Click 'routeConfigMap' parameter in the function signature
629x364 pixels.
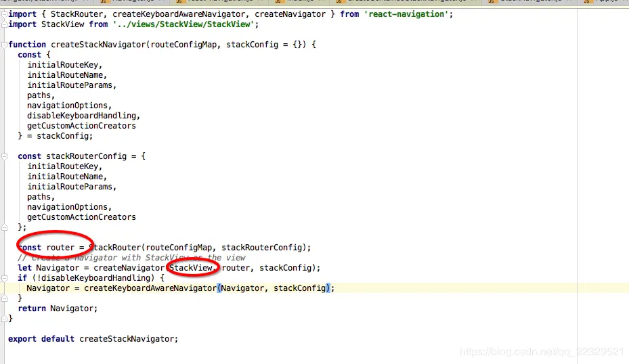[x=183, y=45]
